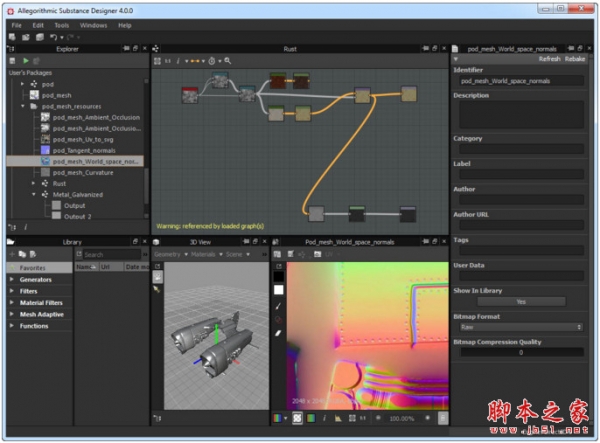The image size is (600, 443).
Task: Expand the Rust graph tree item
Action: click(33, 183)
